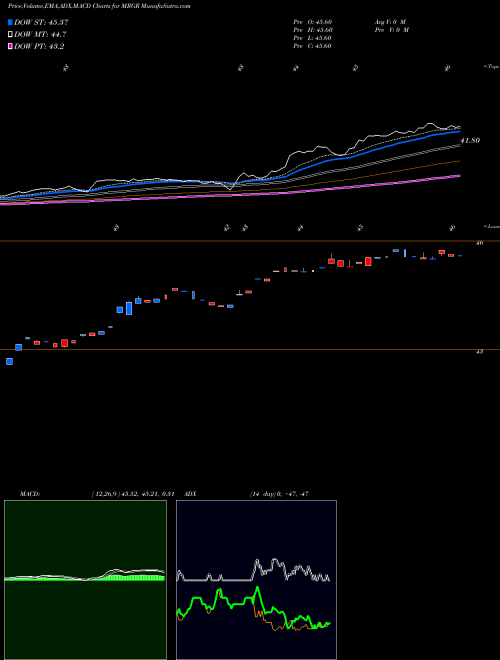Select the DOW ST: 45.37 label
This screenshot has height=660, width=500.
click(x=41, y=22)
